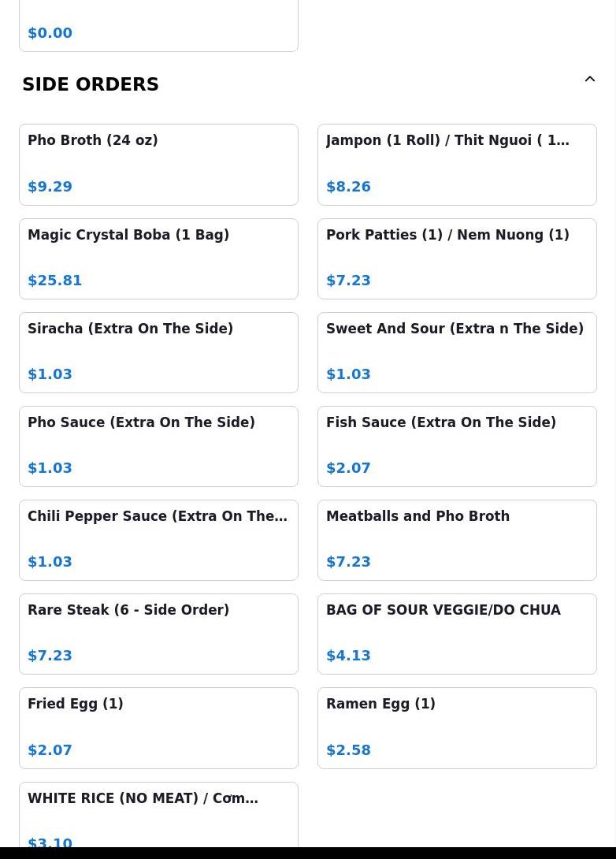Select Pho Broth (24 oz) item
Screen dimensions: 616x859
158,164
